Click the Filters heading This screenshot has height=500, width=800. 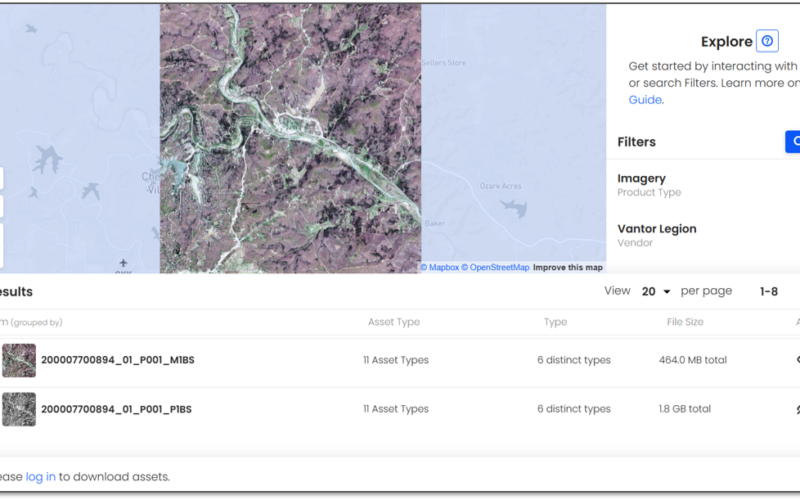click(636, 142)
